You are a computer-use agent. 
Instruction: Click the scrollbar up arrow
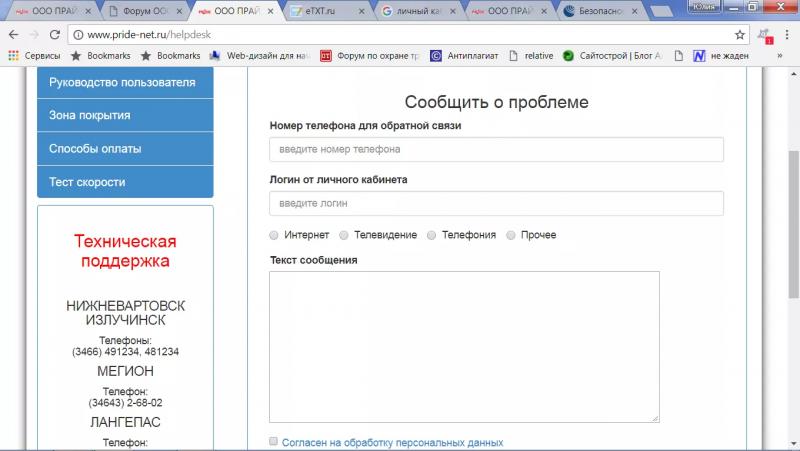[x=793, y=74]
